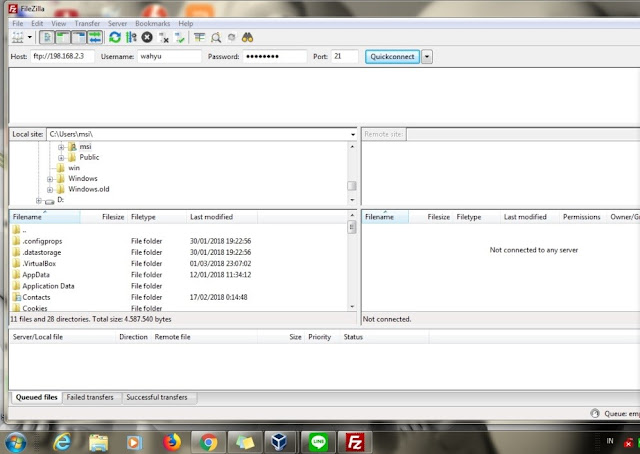Open the Server menu
This screenshot has height=454, width=640.
[117, 24]
